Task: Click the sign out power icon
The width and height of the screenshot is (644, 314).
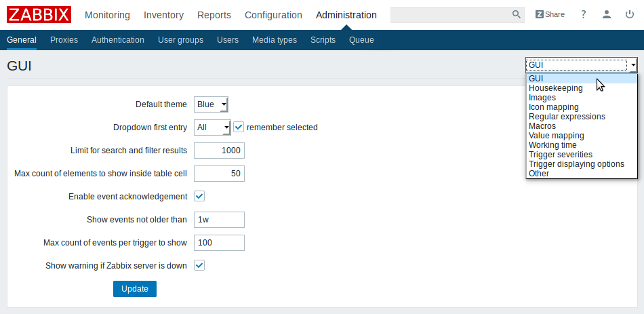Action: 630,14
